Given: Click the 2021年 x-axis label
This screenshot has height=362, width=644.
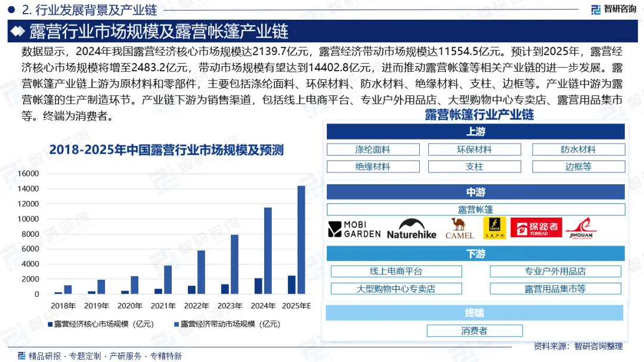Looking at the screenshot, I should tap(163, 306).
